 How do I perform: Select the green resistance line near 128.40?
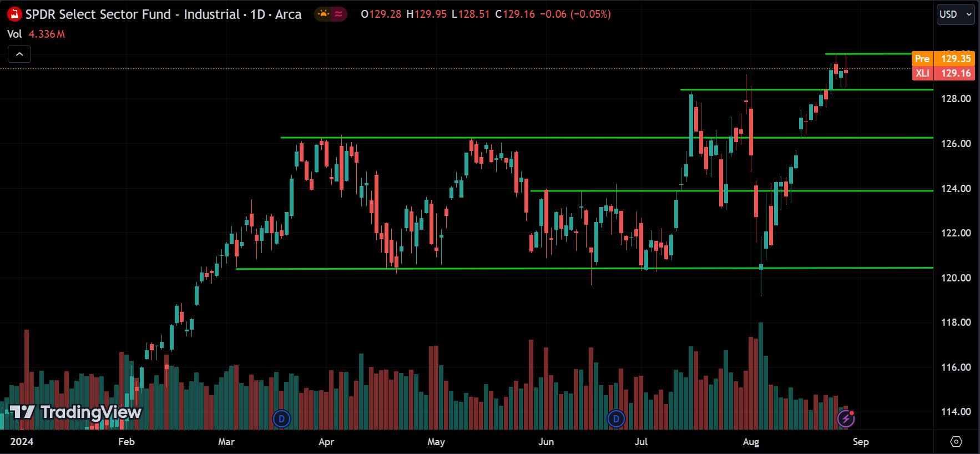(807, 89)
